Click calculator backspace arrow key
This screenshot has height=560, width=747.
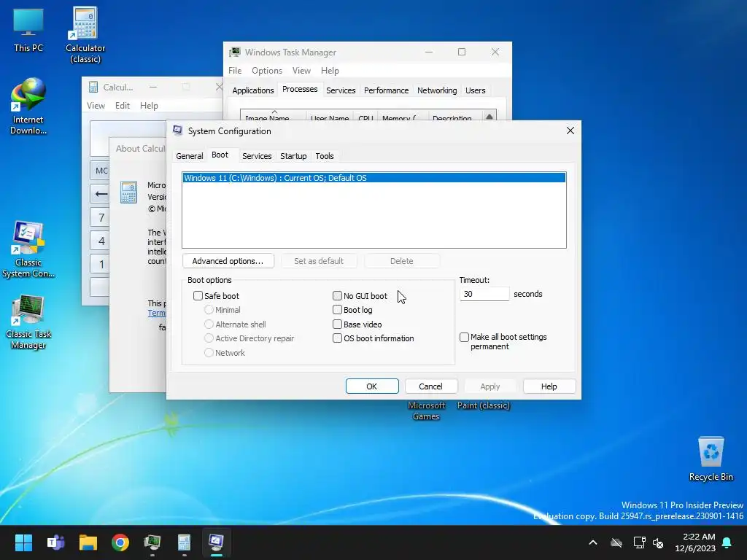click(x=101, y=194)
